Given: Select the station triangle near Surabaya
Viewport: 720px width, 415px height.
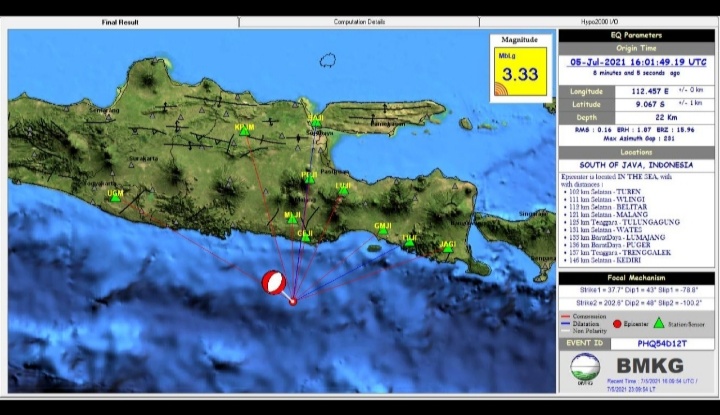Looking at the screenshot, I should click(x=316, y=123).
